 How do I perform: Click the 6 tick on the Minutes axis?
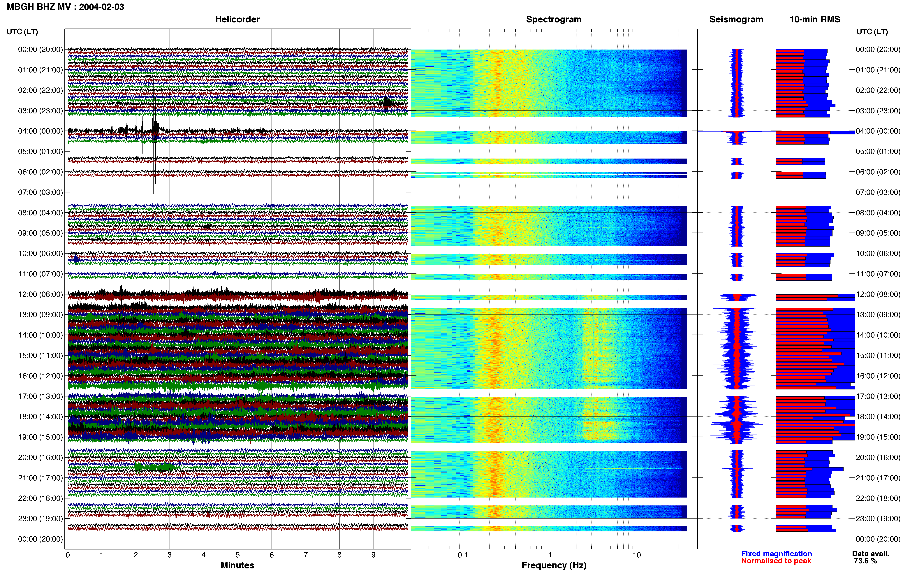pyautogui.click(x=272, y=555)
